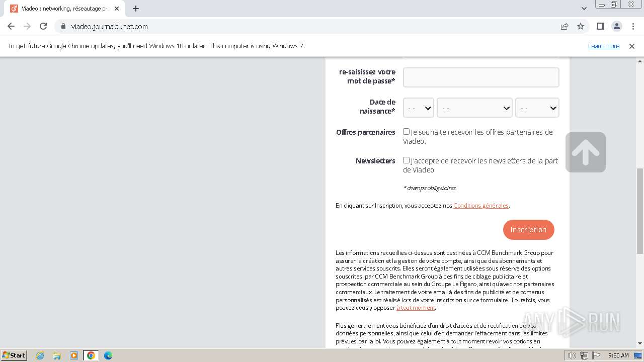Open network status tray icon
The height and width of the screenshot is (362, 644).
point(584,355)
